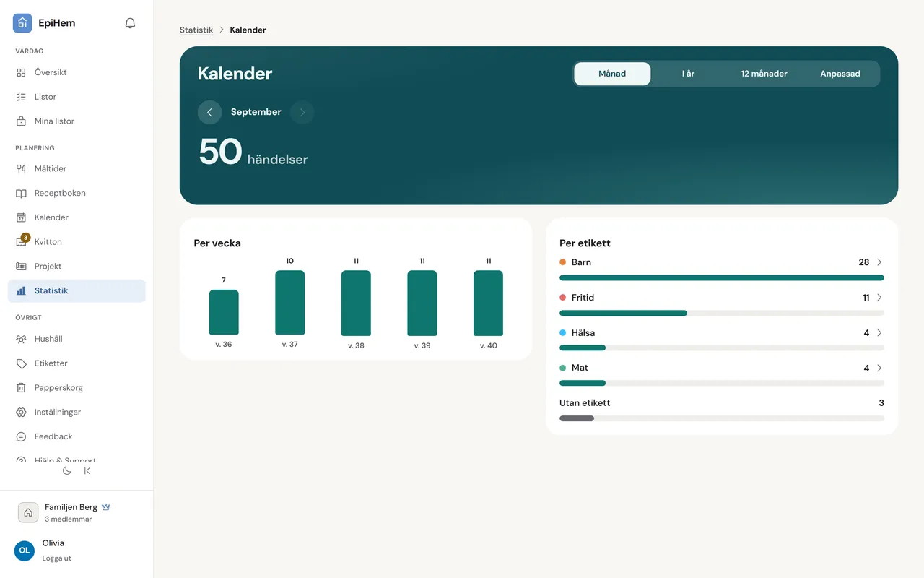Viewport: 924px width, 578px height.
Task: Go to previous month
Action: tap(210, 112)
